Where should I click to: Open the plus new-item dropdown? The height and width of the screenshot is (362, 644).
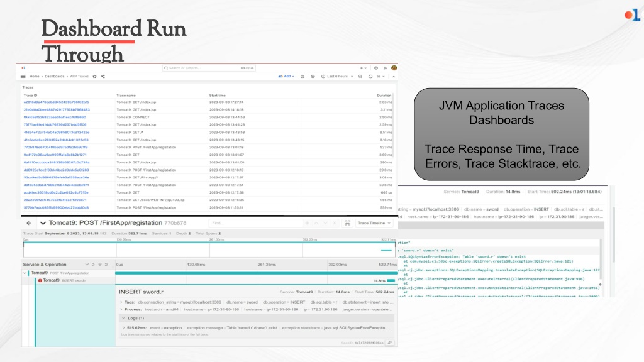click(x=363, y=68)
